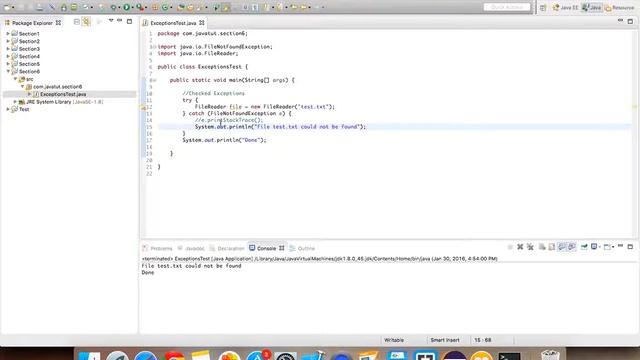
Task: Click the Debug bug toolbar icon
Action: (113, 7)
